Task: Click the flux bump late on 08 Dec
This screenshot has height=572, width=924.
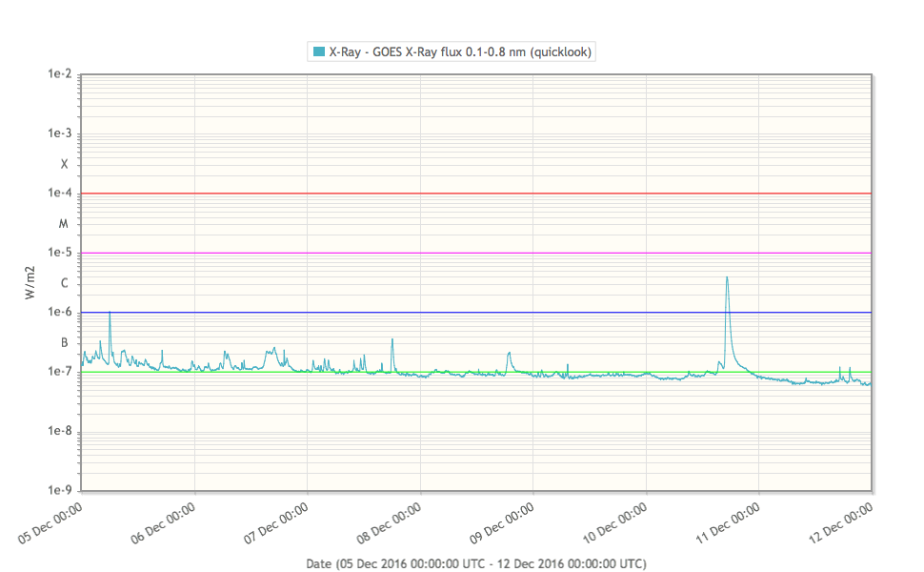Action: coord(509,354)
